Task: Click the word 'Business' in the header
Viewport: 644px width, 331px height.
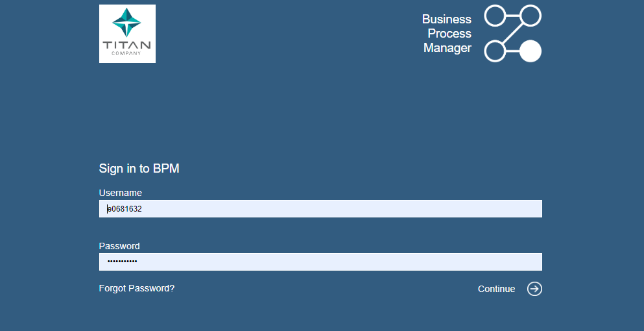Action: [x=447, y=19]
